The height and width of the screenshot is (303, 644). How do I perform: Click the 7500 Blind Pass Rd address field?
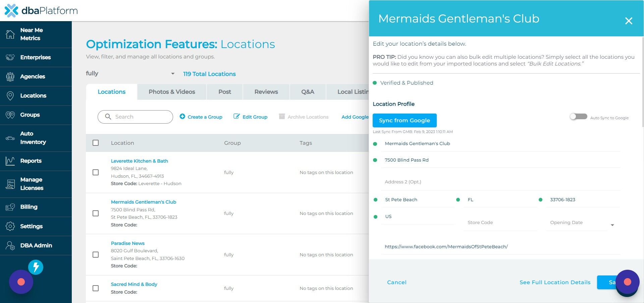point(500,160)
